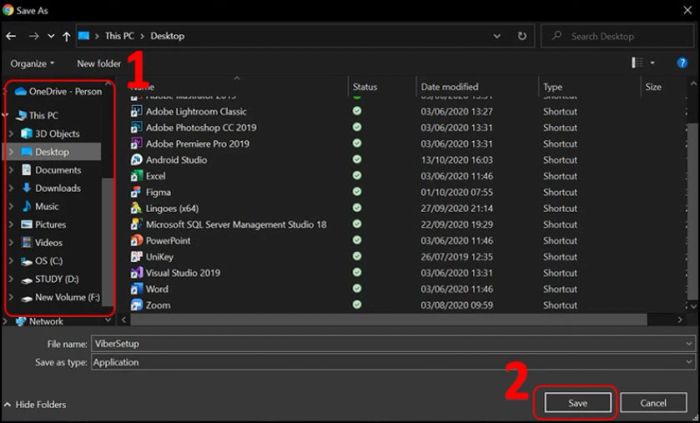Select the PowerPoint shortcut icon
700x423 pixels.
pyautogui.click(x=136, y=241)
